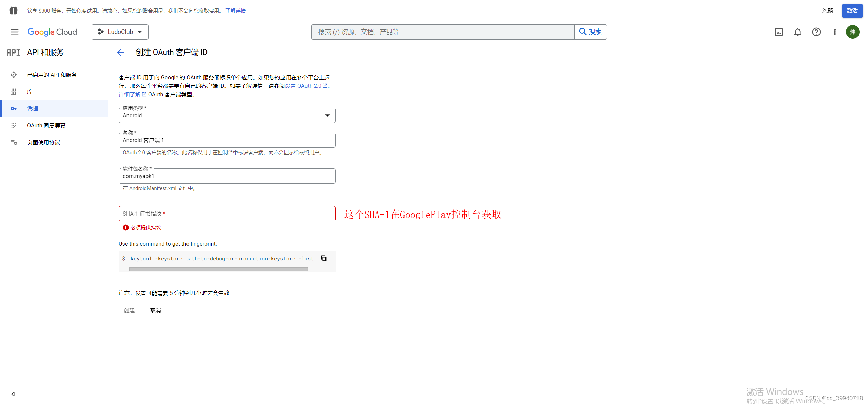Open the 应用类型 Android dropdown
The image size is (868, 404).
pyautogui.click(x=227, y=116)
